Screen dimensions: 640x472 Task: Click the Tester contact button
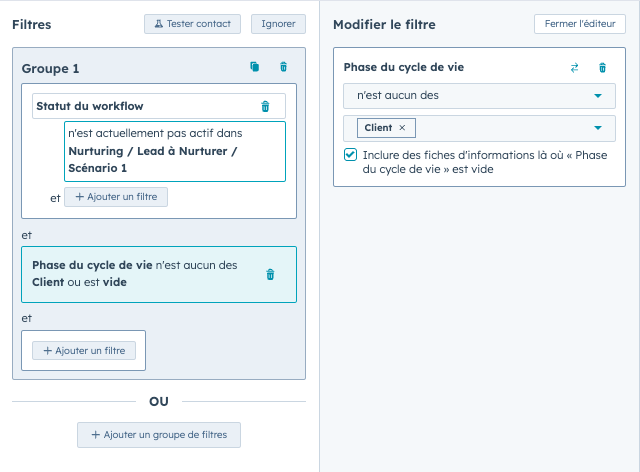[x=192, y=24]
